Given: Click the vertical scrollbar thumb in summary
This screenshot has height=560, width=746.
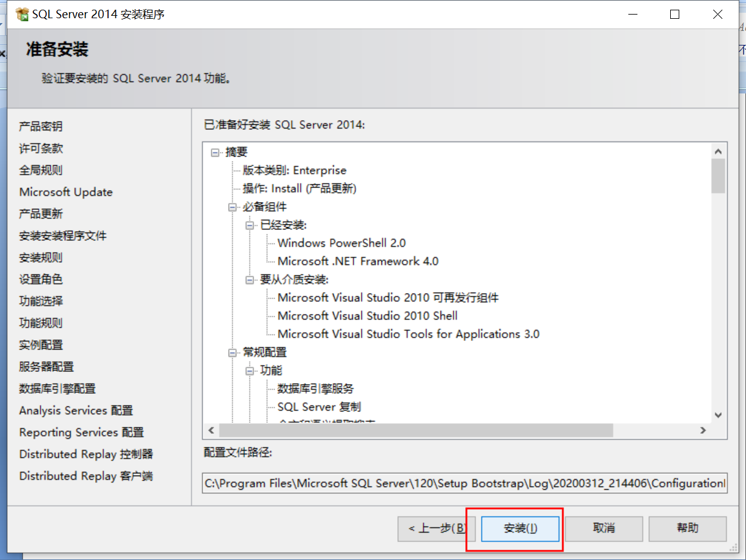Looking at the screenshot, I should [x=718, y=176].
